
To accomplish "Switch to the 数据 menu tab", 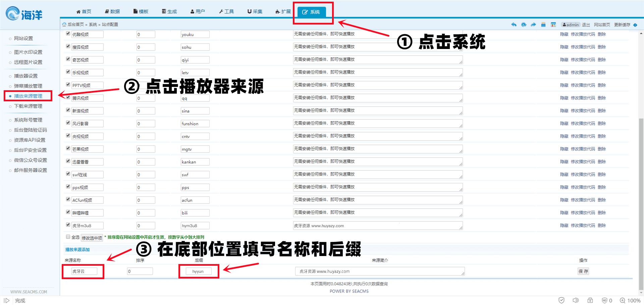I will pos(112,11).
